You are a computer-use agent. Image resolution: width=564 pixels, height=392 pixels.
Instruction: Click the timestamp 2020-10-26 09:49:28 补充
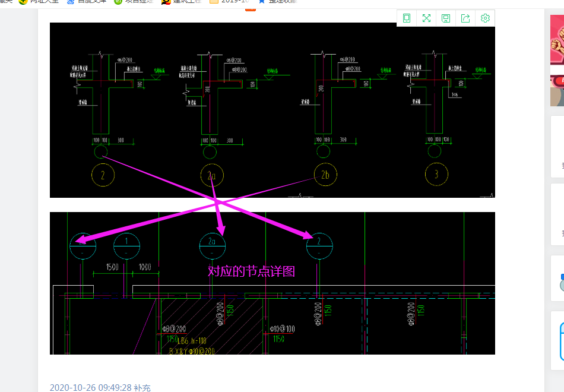[100, 388]
